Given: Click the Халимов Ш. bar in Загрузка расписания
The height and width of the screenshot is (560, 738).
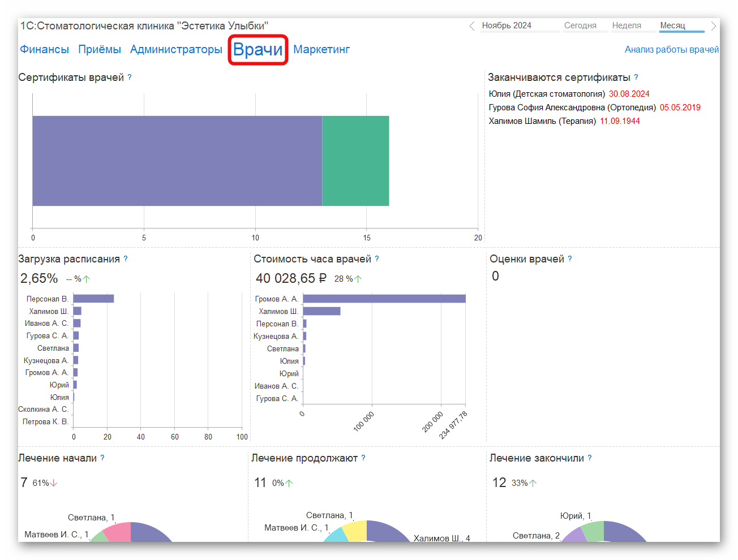Looking at the screenshot, I should 78,311.
